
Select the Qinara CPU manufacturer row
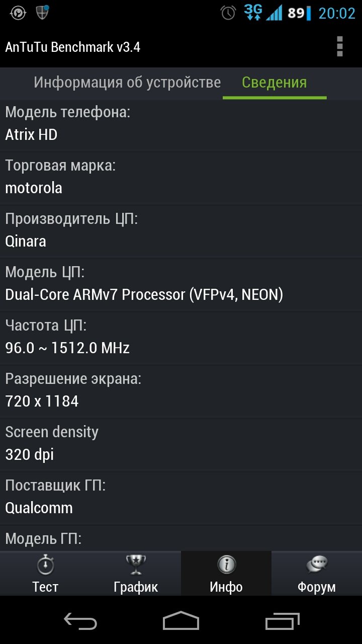coord(181,231)
